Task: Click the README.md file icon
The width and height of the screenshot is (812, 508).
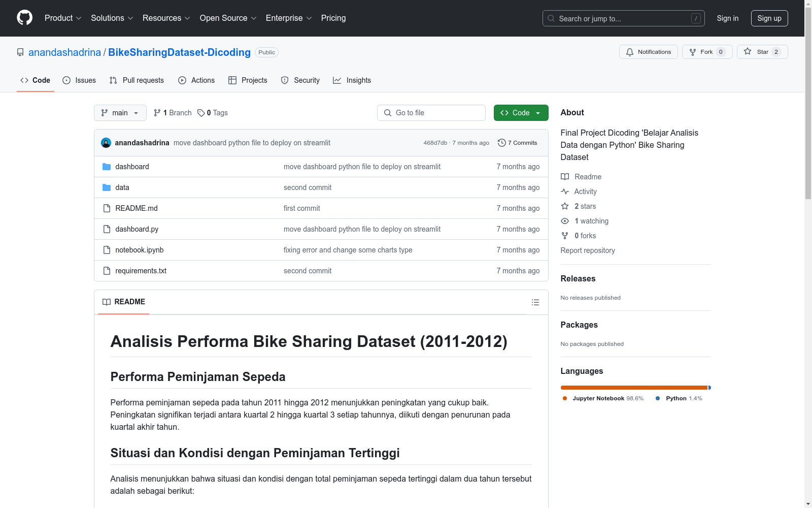Action: click(x=107, y=208)
